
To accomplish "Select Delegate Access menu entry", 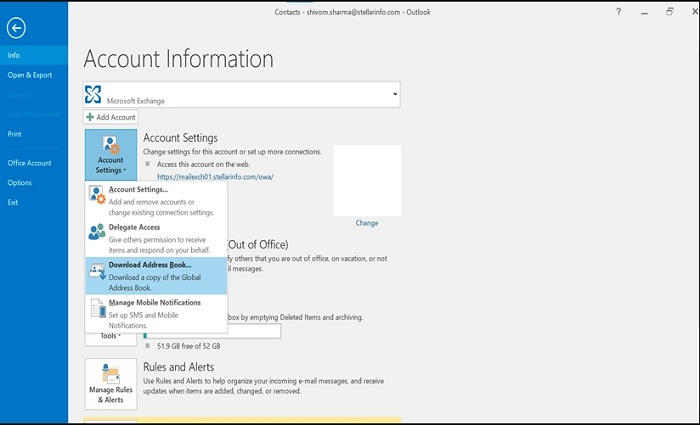I will click(156, 238).
